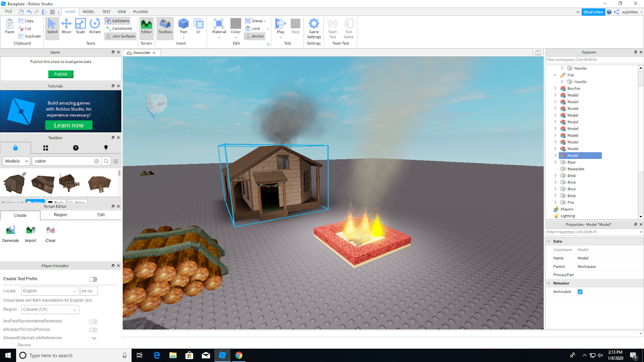This screenshot has height=362, width=644.
Task: Toggle Join Surfaces option
Action: [120, 36]
